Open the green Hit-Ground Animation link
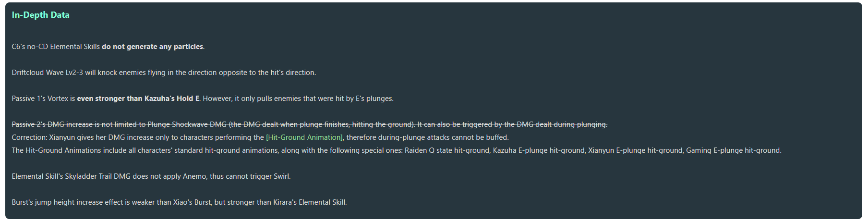The width and height of the screenshot is (868, 222). pyautogui.click(x=304, y=137)
